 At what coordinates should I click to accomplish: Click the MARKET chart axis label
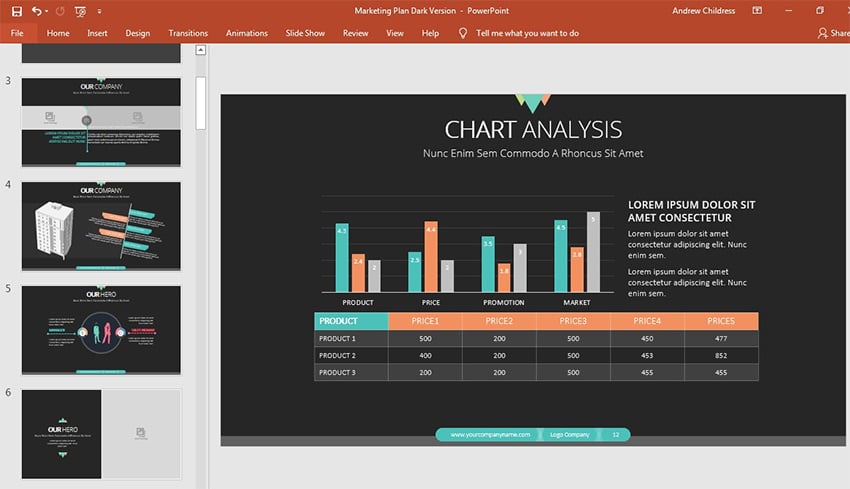coord(577,303)
